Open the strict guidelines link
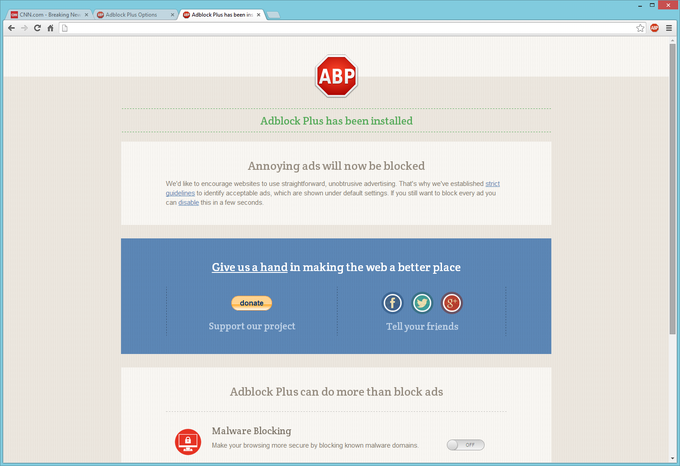This screenshot has height=466, width=680. point(492,183)
